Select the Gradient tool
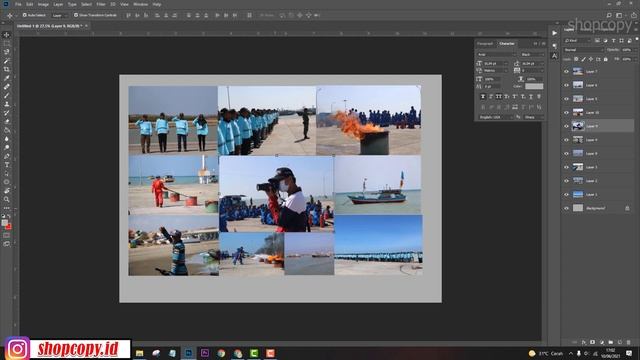Image resolution: width=640 pixels, height=360 pixels. point(7,130)
